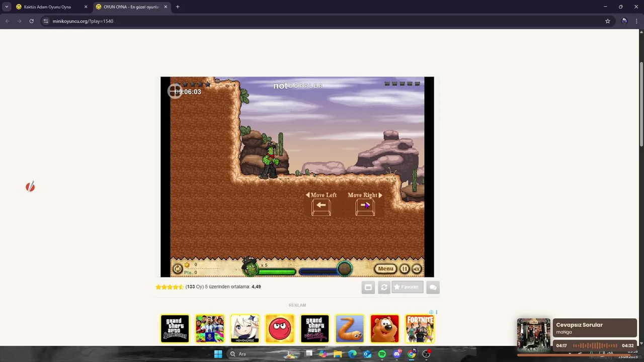Open the orange worm game thumbnail
Viewport: 644px width, 362px height.
pyautogui.click(x=350, y=329)
